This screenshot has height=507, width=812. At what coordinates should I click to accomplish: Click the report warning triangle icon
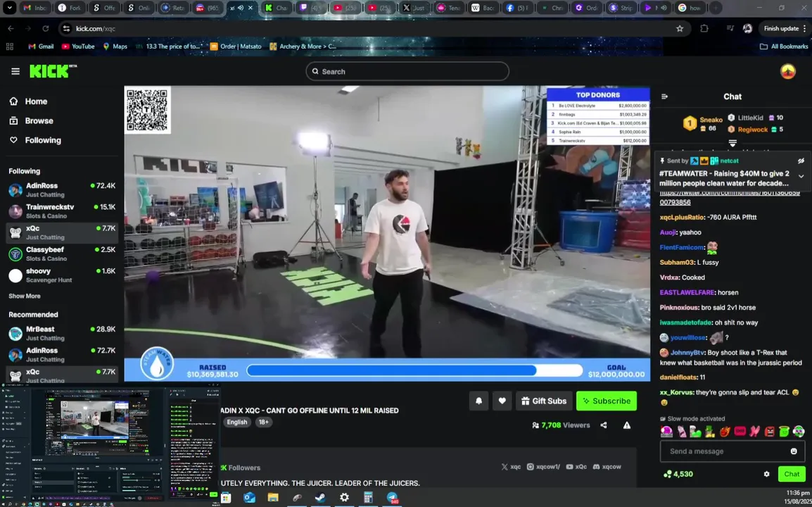tap(627, 425)
